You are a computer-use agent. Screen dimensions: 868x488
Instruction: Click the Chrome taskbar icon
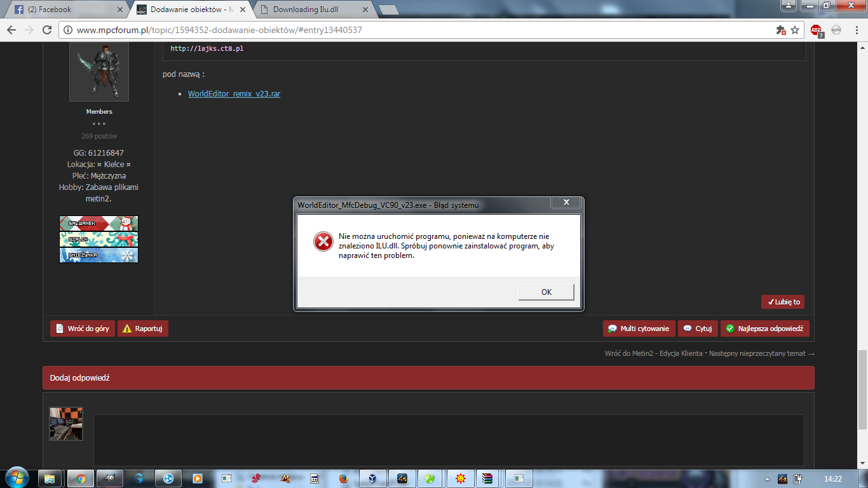click(x=81, y=478)
